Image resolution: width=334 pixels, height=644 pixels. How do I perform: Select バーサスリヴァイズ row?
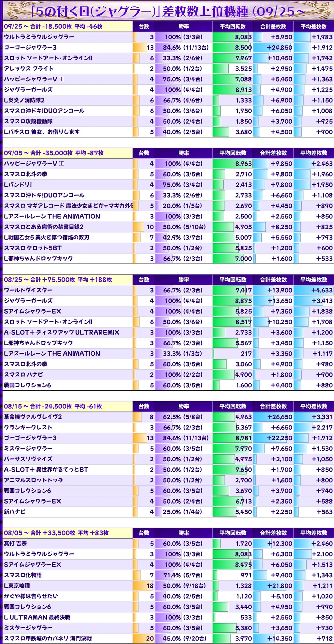(x=168, y=459)
